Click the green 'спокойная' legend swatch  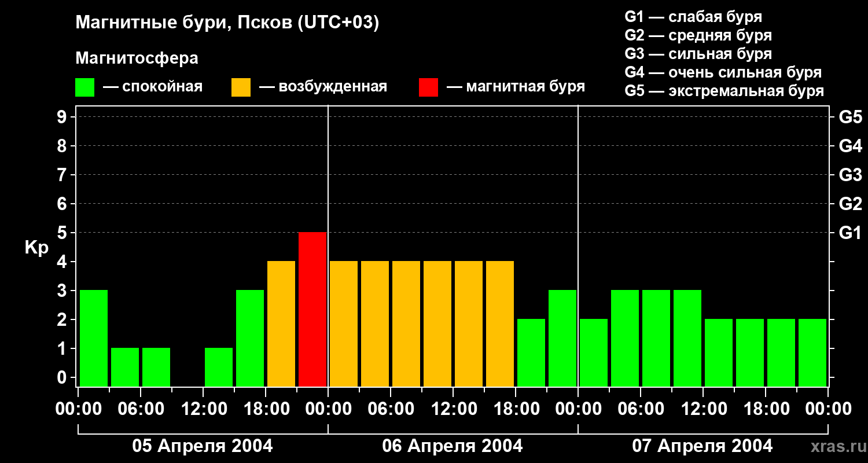tap(84, 87)
